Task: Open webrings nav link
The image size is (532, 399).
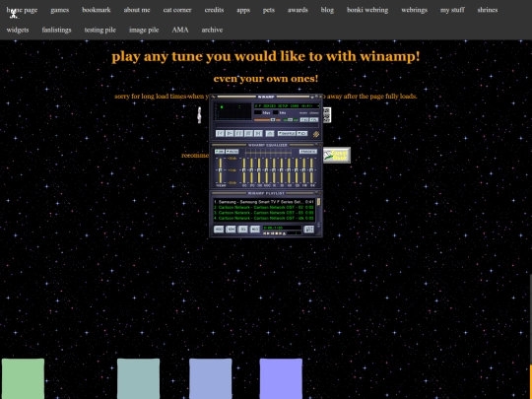Action: (414, 10)
